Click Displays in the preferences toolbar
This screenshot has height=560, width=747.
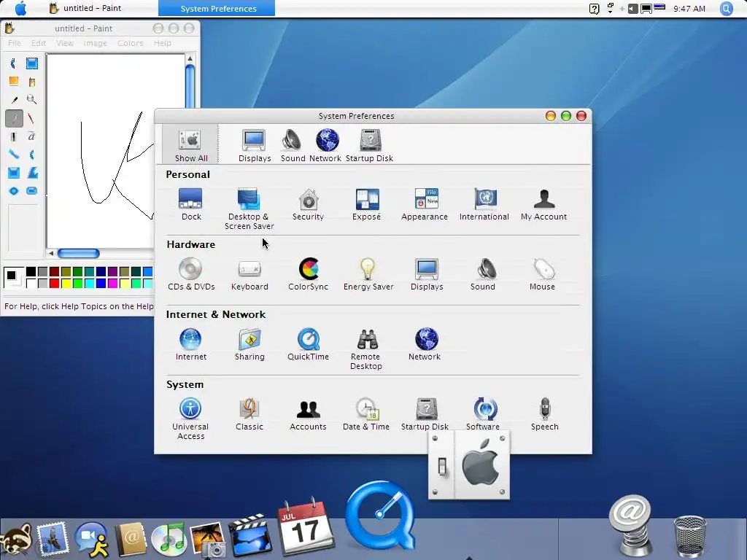coord(255,146)
